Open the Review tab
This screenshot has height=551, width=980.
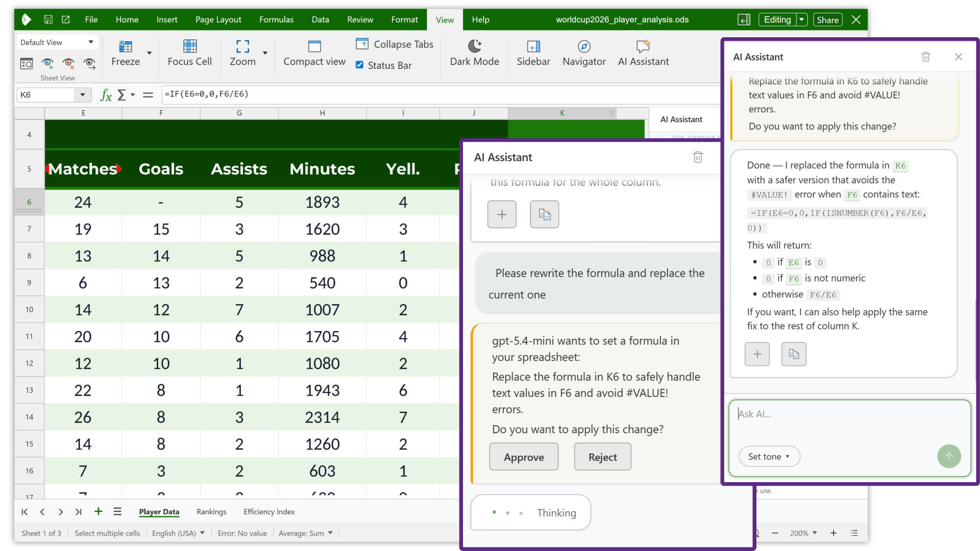[360, 19]
